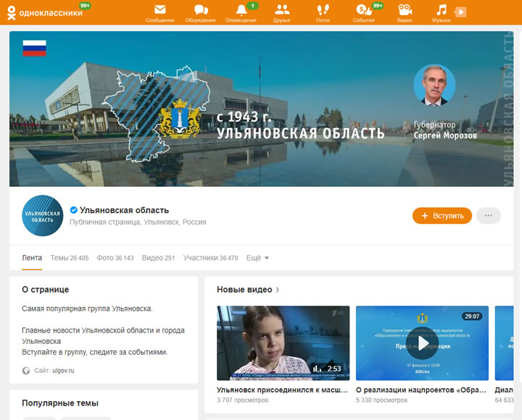Click Самая популярная группа Ульяновска text
Screen dimensions: 522x420
[x=87, y=308]
